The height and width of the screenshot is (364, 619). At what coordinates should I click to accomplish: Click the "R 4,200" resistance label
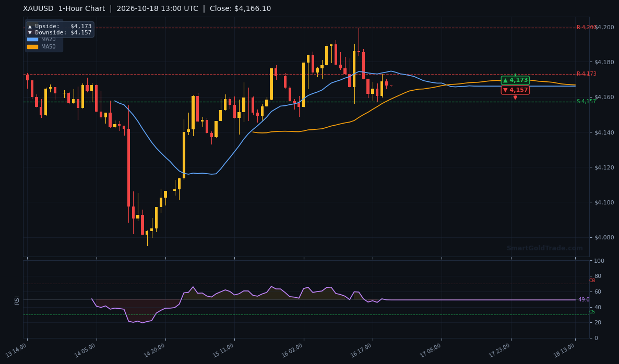pyautogui.click(x=586, y=27)
